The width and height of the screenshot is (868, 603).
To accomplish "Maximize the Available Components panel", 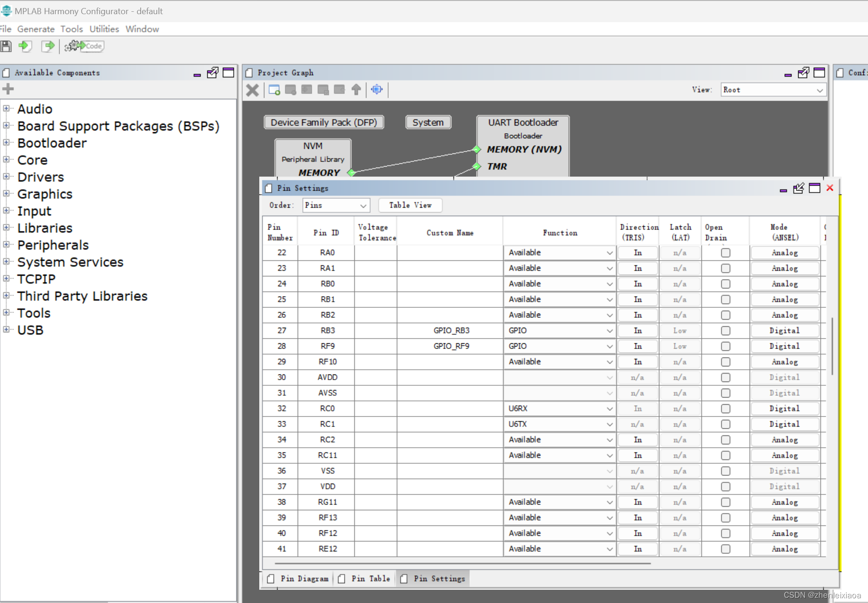I will (229, 73).
